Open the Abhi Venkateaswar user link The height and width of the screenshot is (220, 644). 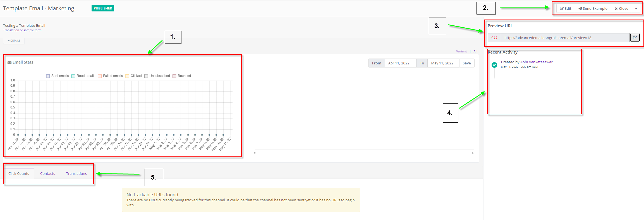coord(536,62)
